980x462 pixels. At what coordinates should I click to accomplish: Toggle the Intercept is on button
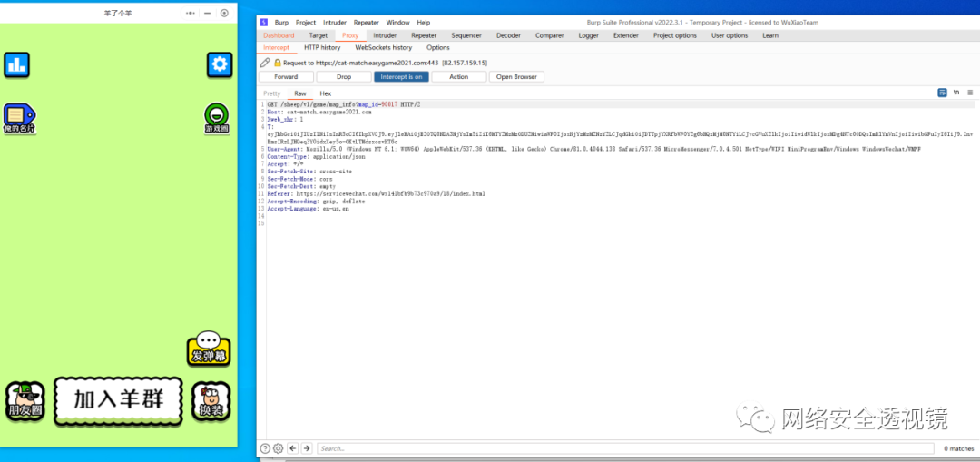[x=401, y=77]
